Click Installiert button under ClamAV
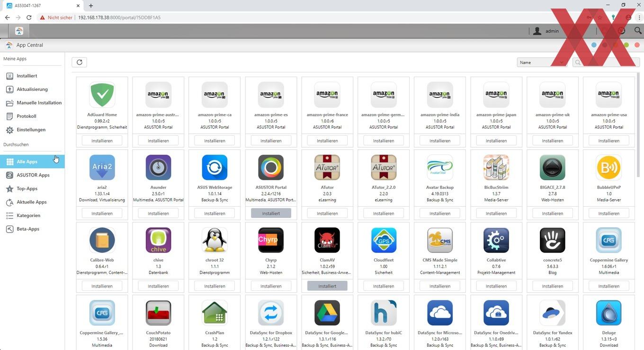Screen dimensions: 644x350 [x=327, y=286]
